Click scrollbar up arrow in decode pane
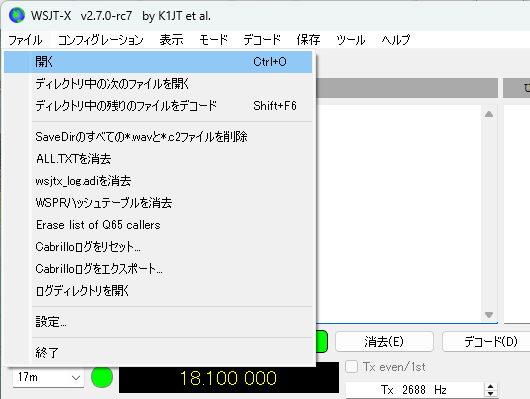This screenshot has width=530, height=399. [489, 114]
